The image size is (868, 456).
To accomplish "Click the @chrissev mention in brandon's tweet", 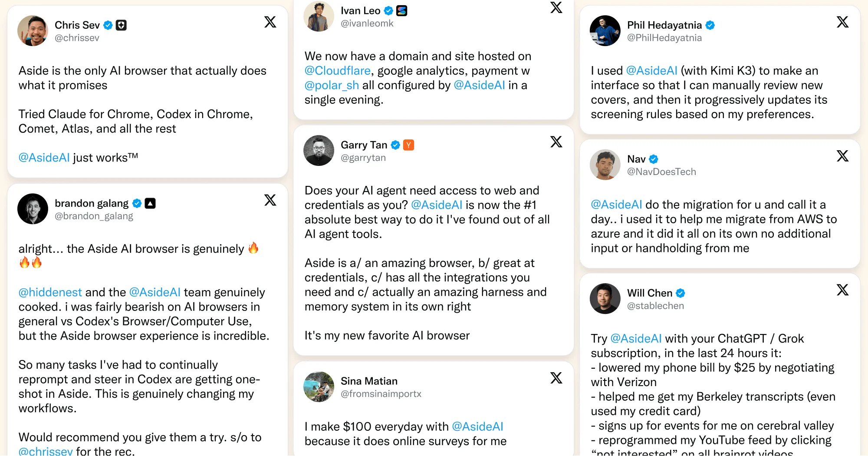I will click(x=46, y=451).
